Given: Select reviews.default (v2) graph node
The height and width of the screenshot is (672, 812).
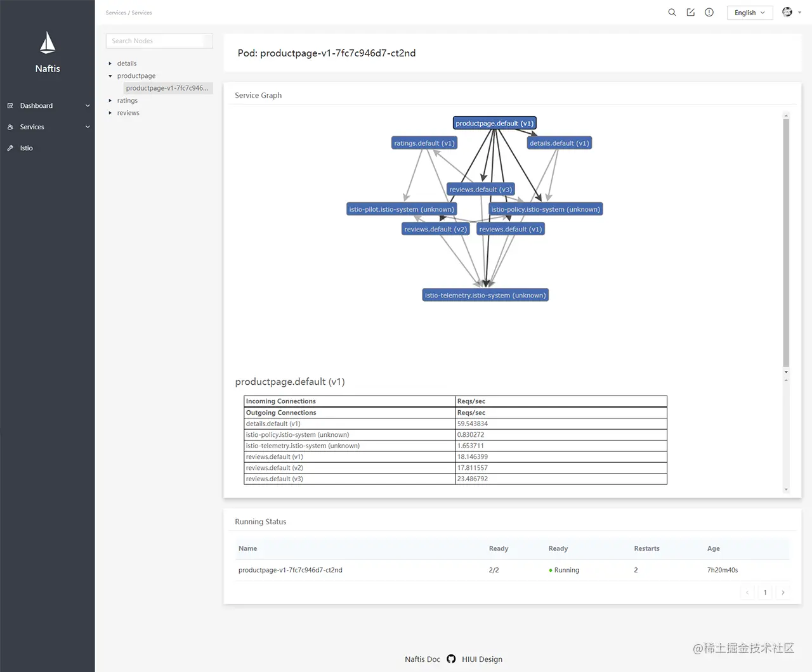Looking at the screenshot, I should pyautogui.click(x=436, y=229).
